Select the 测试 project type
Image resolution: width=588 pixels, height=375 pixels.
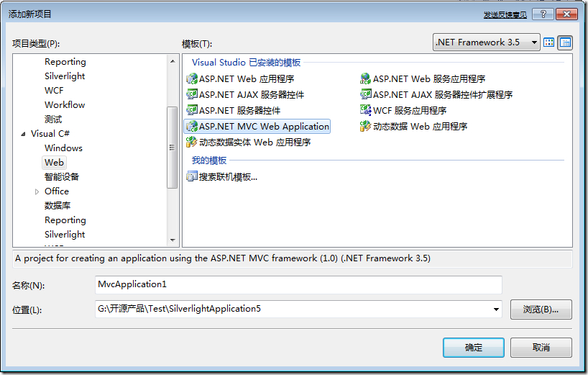click(53, 119)
